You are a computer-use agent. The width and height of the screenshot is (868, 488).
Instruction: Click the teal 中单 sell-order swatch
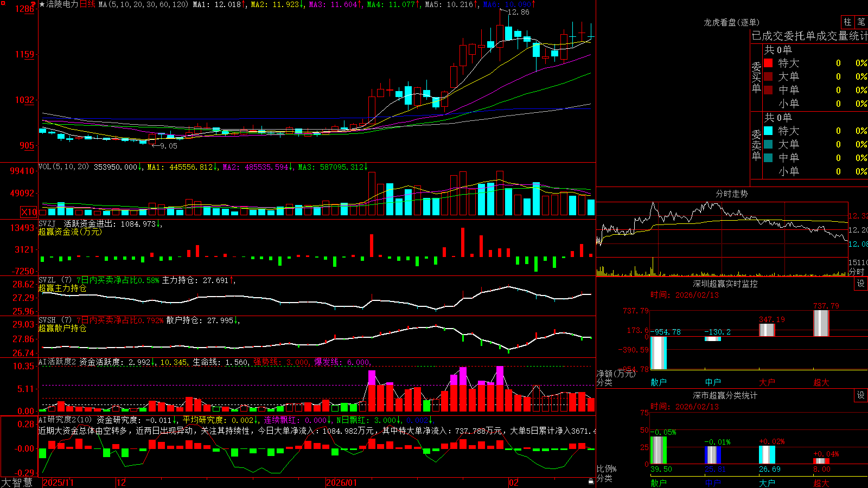click(768, 158)
